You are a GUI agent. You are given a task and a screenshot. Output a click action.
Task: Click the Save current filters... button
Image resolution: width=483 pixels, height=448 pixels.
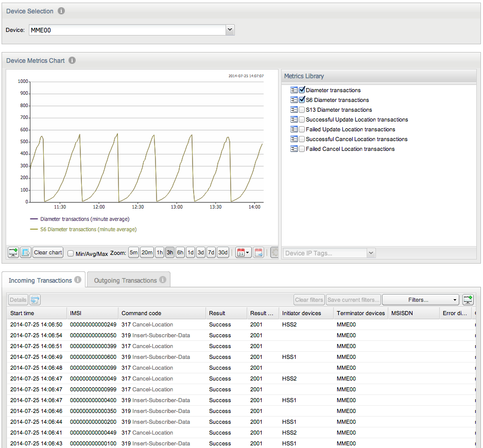pyautogui.click(x=353, y=300)
